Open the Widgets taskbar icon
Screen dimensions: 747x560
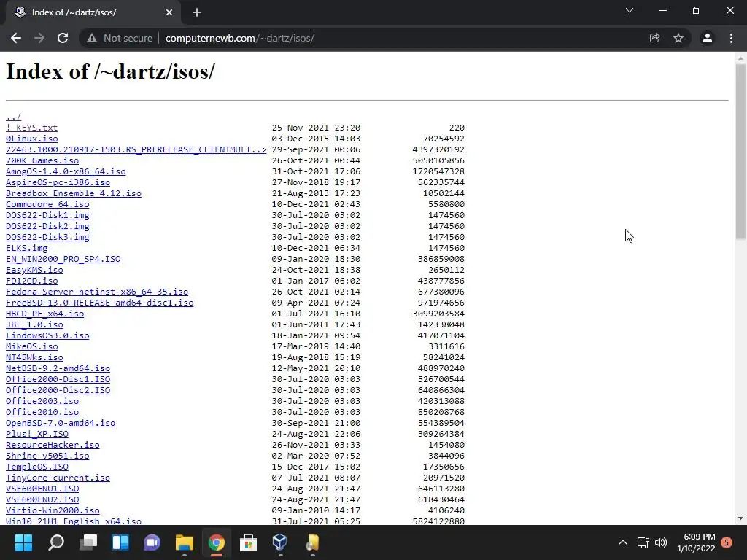tap(120, 542)
